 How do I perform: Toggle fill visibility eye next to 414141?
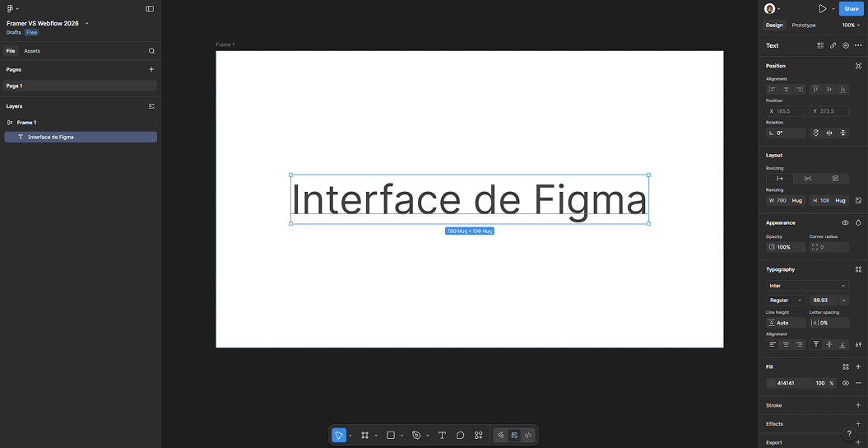845,383
